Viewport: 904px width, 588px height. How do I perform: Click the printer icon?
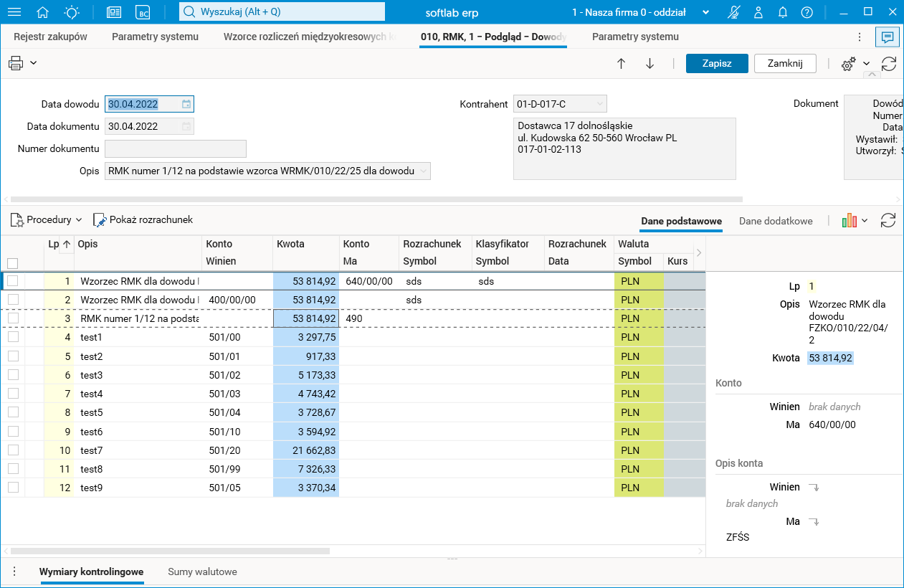[16, 63]
